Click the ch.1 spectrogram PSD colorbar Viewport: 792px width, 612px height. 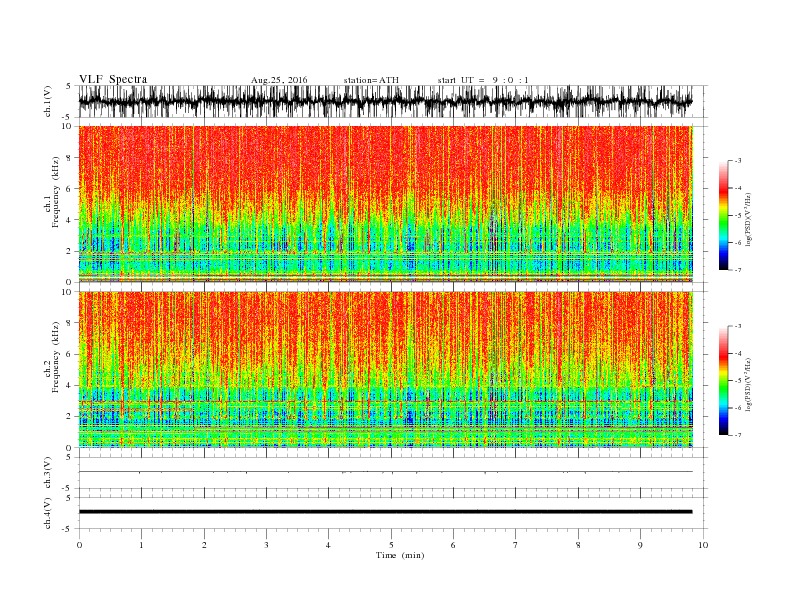click(x=723, y=215)
